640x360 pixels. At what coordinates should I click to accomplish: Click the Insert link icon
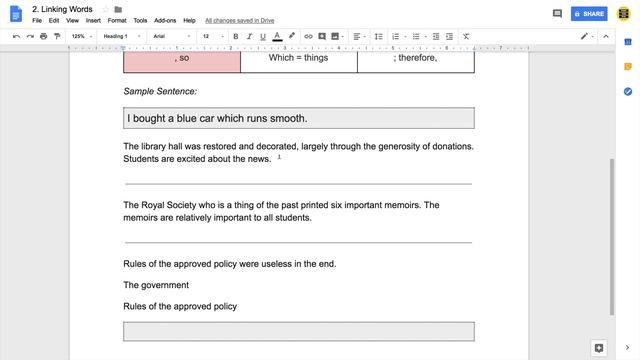tap(308, 36)
